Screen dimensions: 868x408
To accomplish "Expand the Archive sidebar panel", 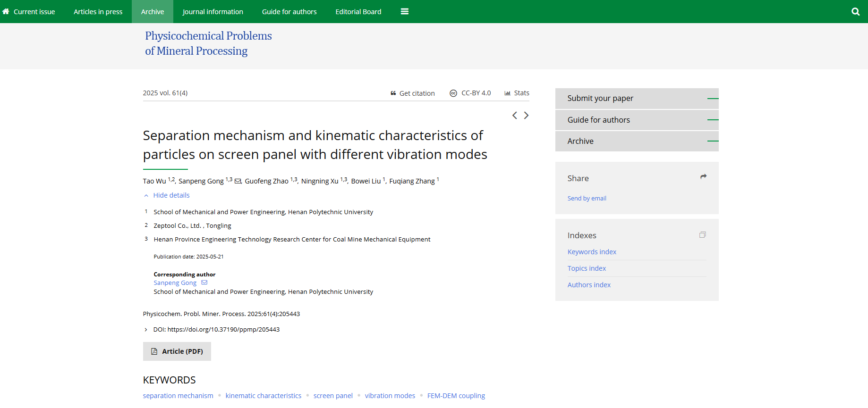I will [x=637, y=141].
